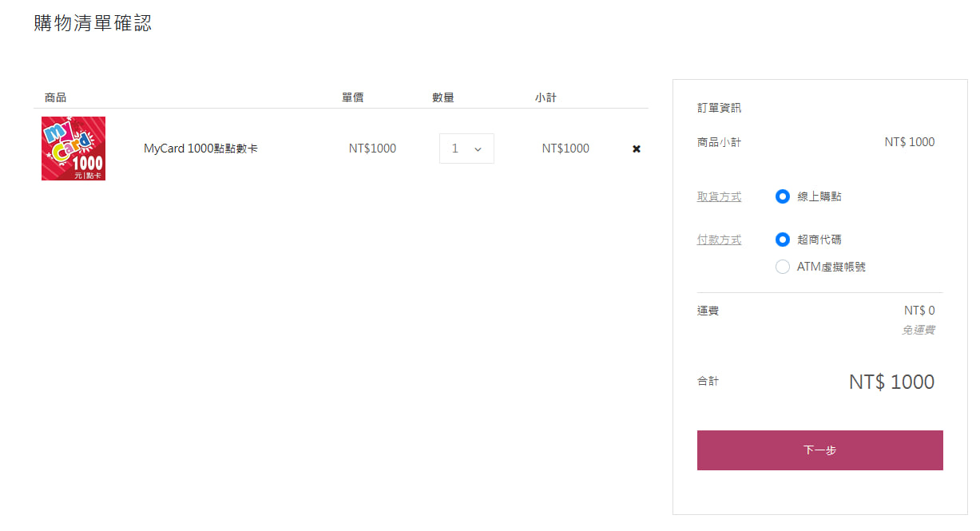Click the row subtotal NT$1000 next to the X

pyautogui.click(x=565, y=149)
